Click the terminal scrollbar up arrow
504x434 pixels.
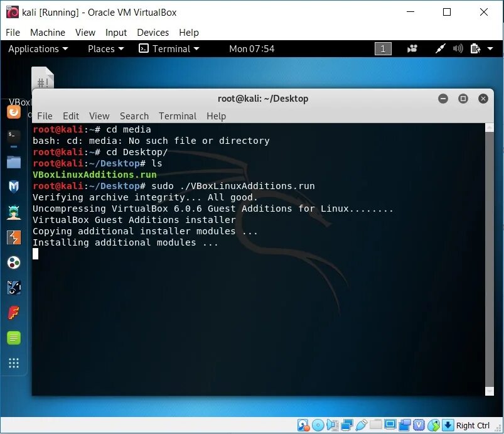(489, 127)
